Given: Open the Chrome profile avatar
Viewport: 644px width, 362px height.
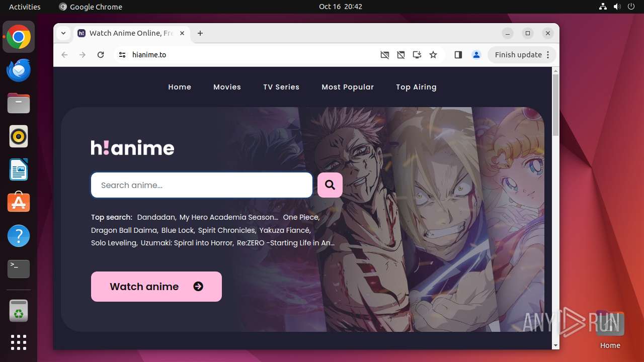Looking at the screenshot, I should pos(476,55).
